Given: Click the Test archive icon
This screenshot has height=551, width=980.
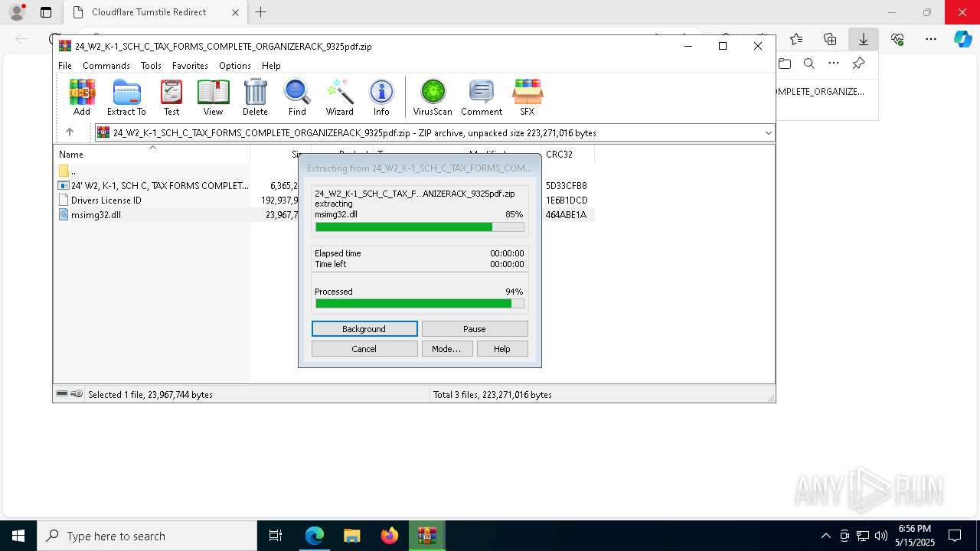Looking at the screenshot, I should coord(171,97).
